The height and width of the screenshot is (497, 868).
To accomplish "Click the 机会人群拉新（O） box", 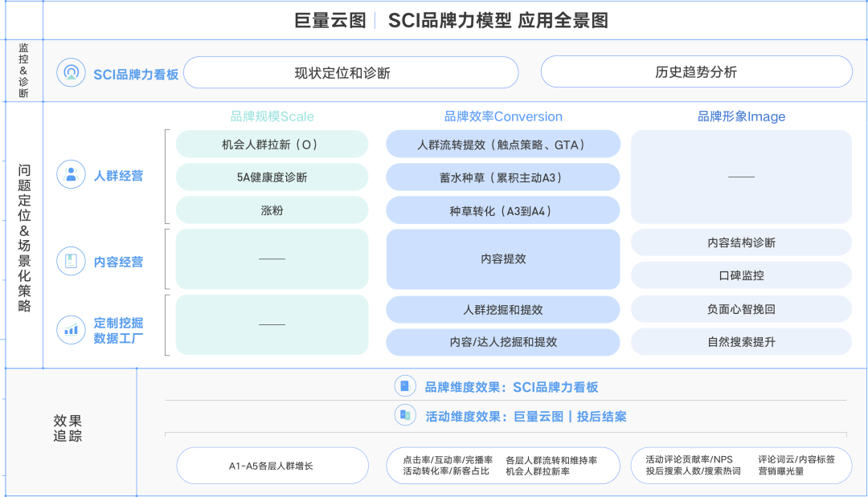I will coord(272,145).
